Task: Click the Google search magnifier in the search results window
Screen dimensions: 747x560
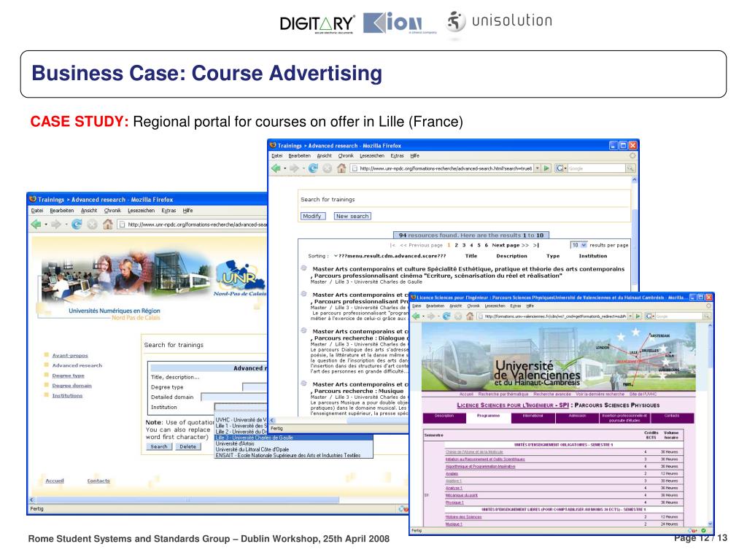Action: pyautogui.click(x=630, y=168)
